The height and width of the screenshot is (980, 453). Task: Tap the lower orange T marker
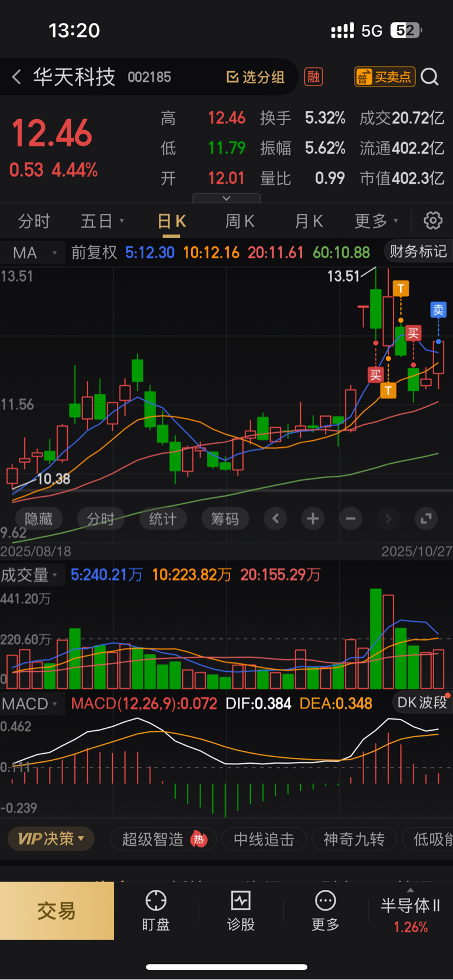point(388,390)
